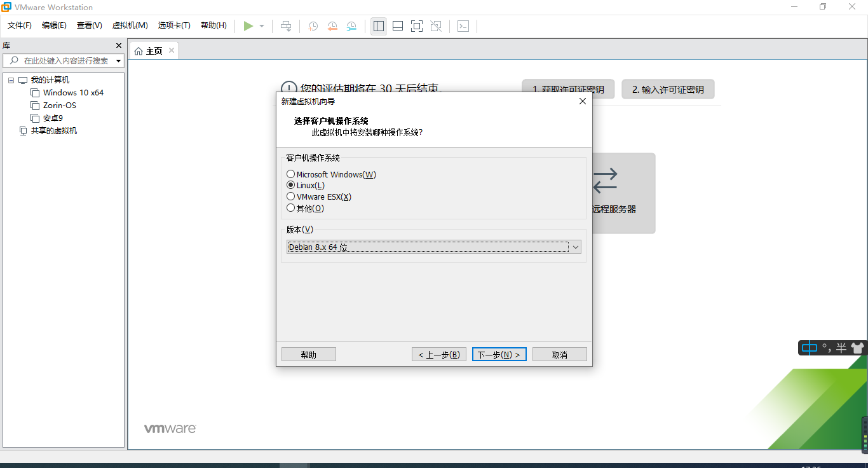Click the 取消 cancel button
This screenshot has height=468, width=868.
(560, 354)
